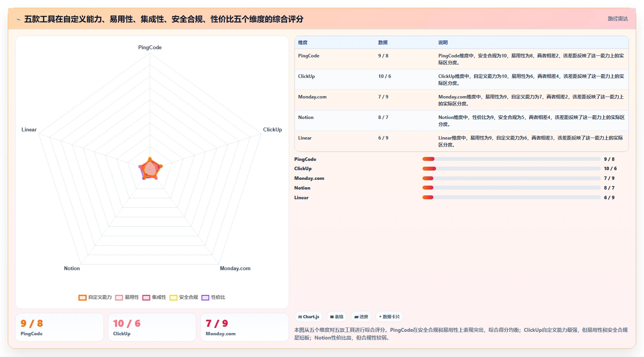Viewport: 644px width, 357px height.
Task: Click the 进度 chip
Action: tap(361, 317)
